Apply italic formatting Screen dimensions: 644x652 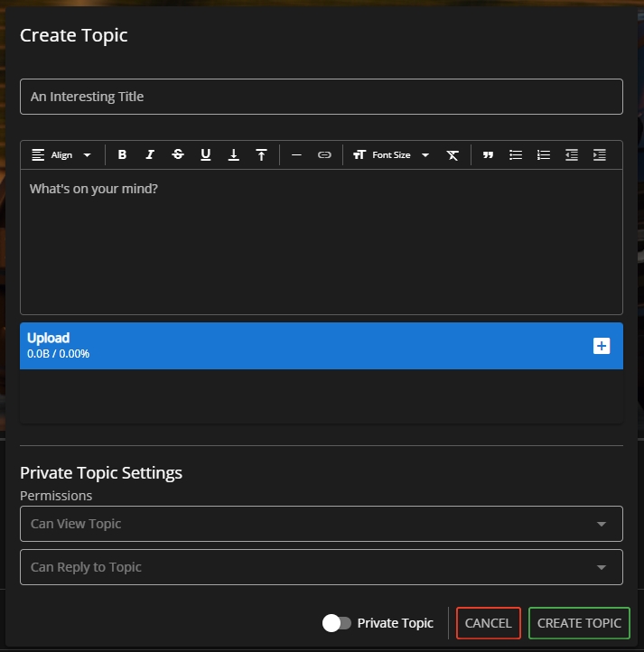pos(150,155)
